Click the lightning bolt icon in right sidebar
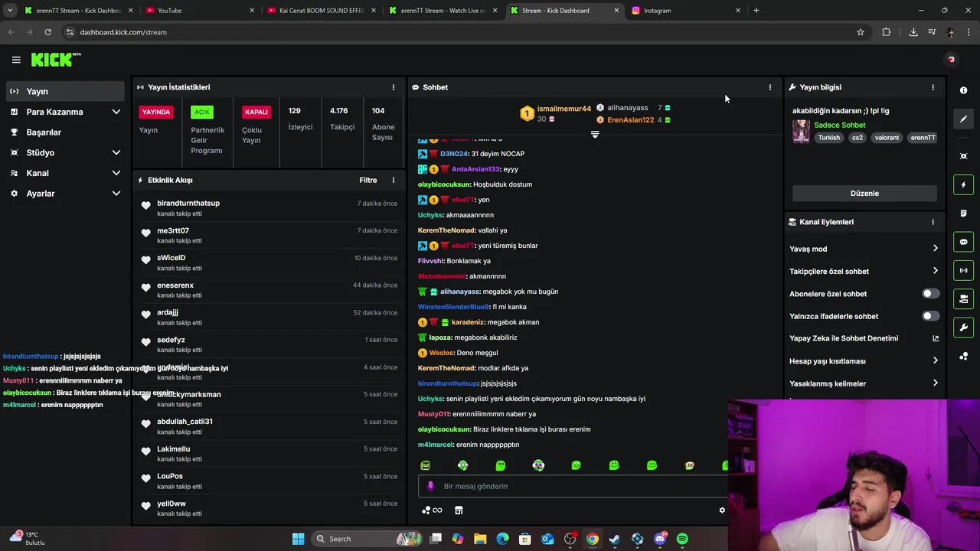This screenshot has height=551, width=980. click(x=963, y=184)
